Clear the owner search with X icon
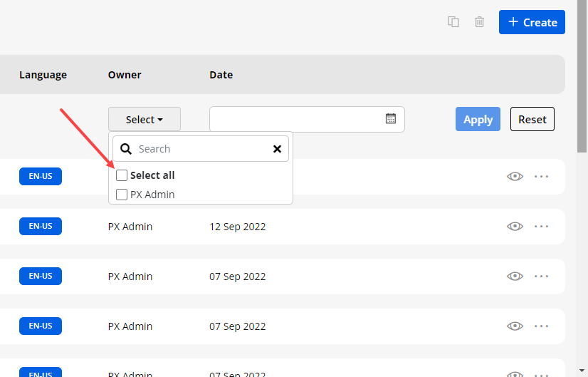This screenshot has height=377, width=588. 278,149
